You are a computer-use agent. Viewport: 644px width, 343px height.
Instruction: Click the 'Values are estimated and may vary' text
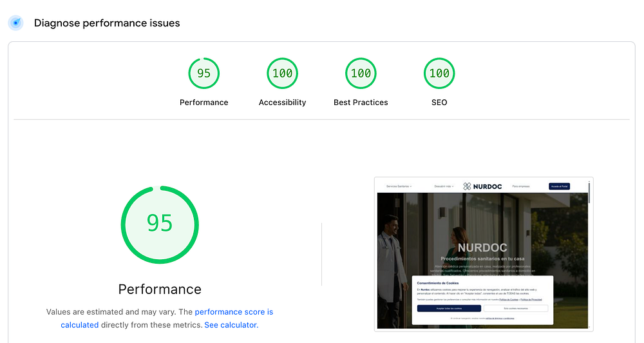(x=111, y=312)
